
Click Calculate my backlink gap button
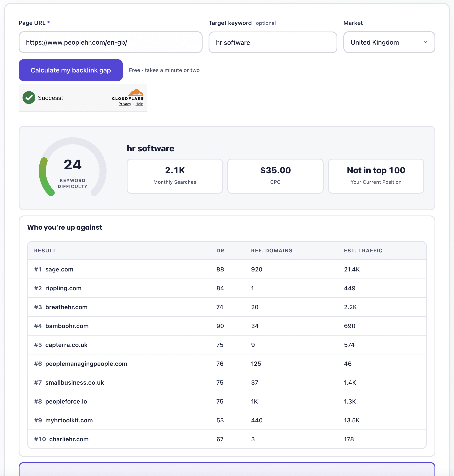[71, 70]
